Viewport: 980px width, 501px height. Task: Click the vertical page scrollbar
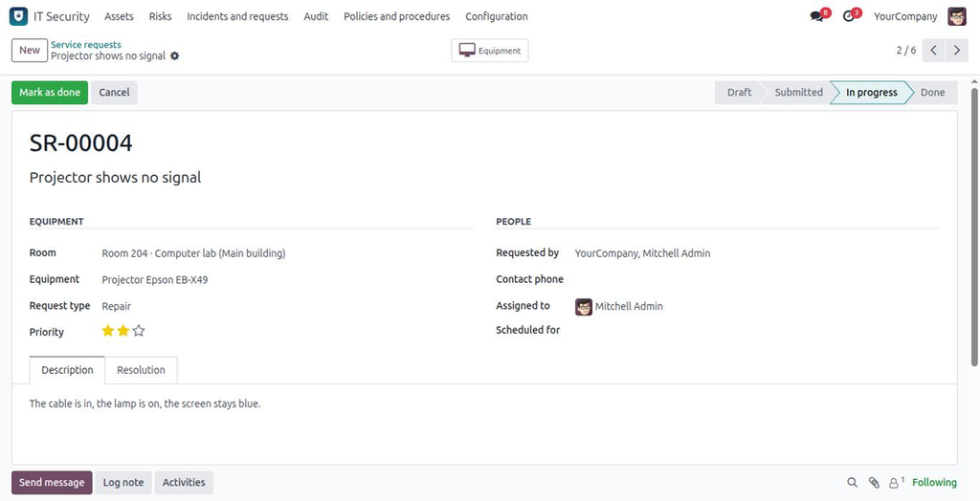coord(974,227)
